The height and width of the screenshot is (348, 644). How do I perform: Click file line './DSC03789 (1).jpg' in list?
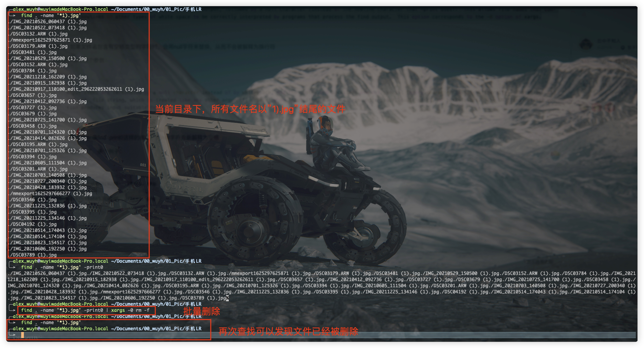(x=33, y=255)
